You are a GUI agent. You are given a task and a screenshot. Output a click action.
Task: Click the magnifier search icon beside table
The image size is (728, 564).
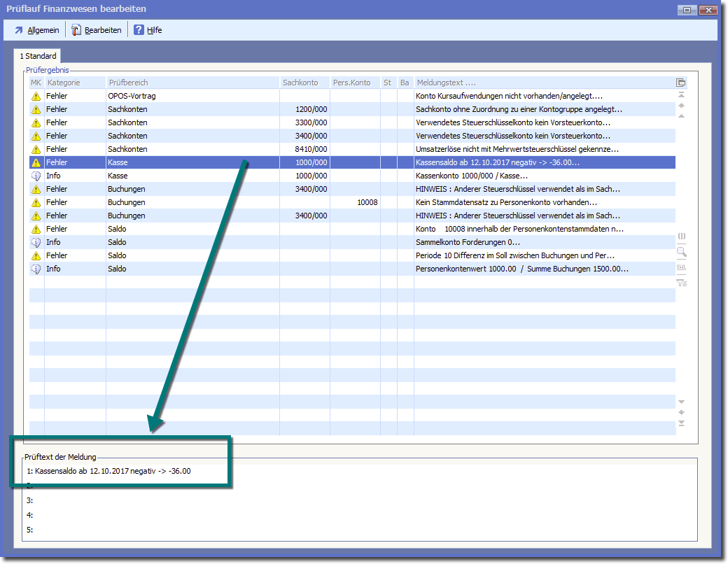point(681,252)
